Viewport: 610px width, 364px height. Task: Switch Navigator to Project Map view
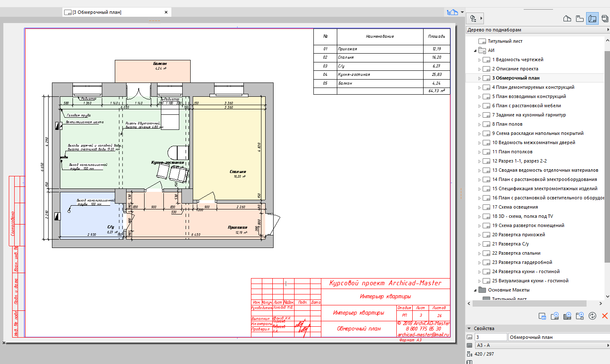click(567, 18)
